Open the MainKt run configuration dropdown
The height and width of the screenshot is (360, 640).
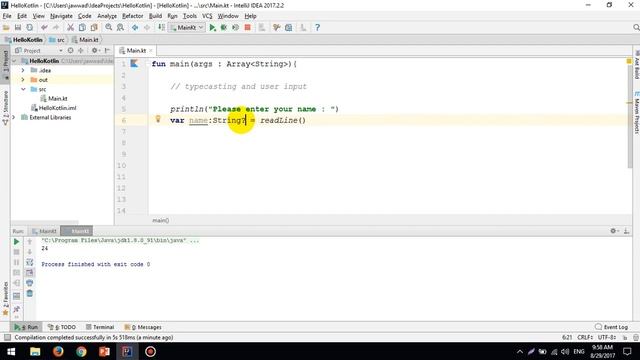coord(187,27)
